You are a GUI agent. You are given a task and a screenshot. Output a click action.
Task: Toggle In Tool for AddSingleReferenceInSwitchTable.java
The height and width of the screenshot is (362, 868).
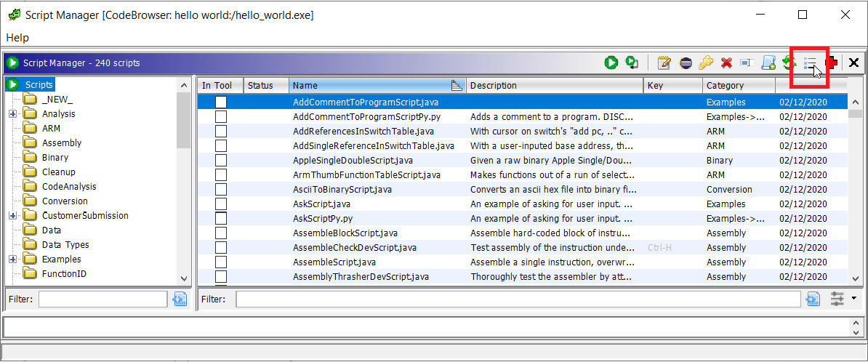[x=221, y=145]
